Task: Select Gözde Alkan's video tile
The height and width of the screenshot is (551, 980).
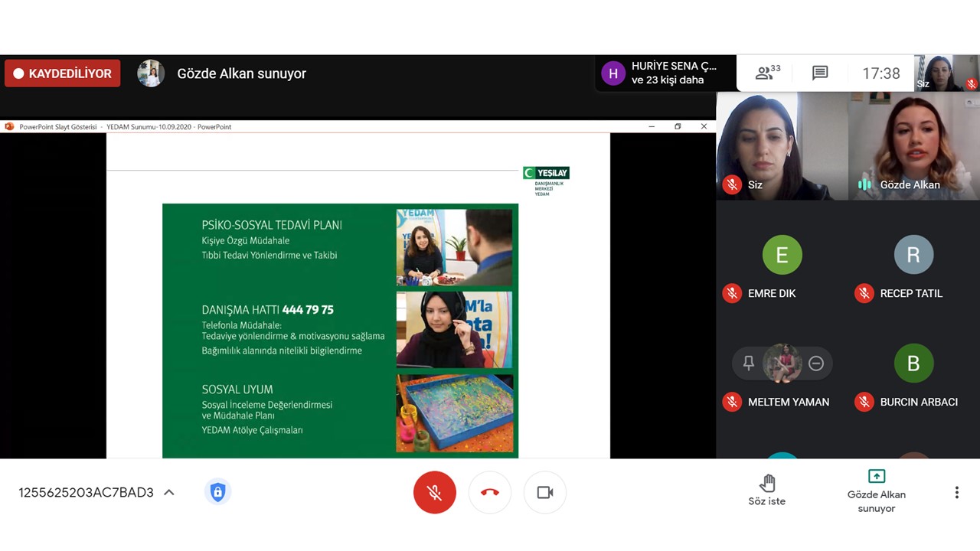Action: click(x=913, y=145)
